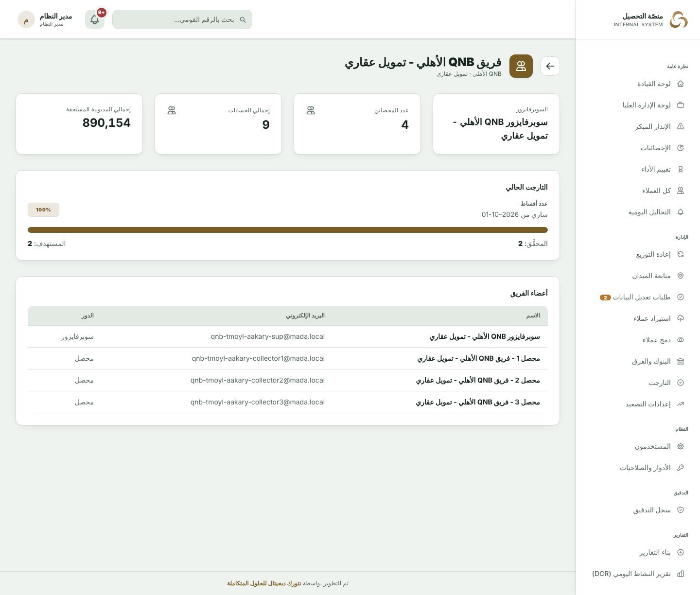Click the cloud upload icon next to استيراد عملاء

(x=681, y=318)
